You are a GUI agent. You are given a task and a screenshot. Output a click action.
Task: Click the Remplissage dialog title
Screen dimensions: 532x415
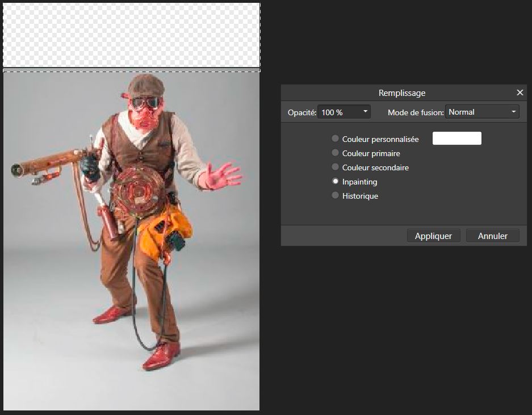tap(402, 93)
